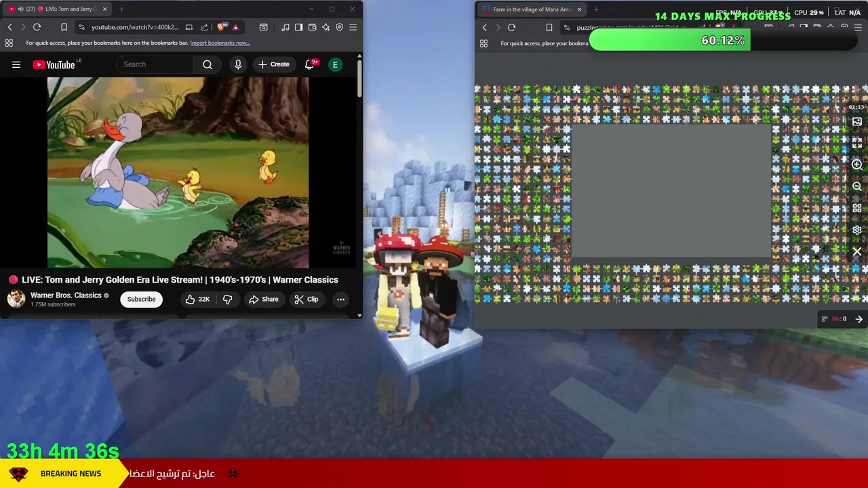
Task: Focus the YouTube search box
Action: pyautogui.click(x=155, y=64)
